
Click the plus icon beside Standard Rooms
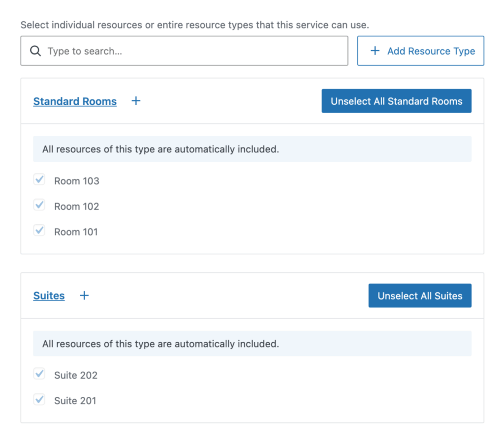[x=136, y=101]
